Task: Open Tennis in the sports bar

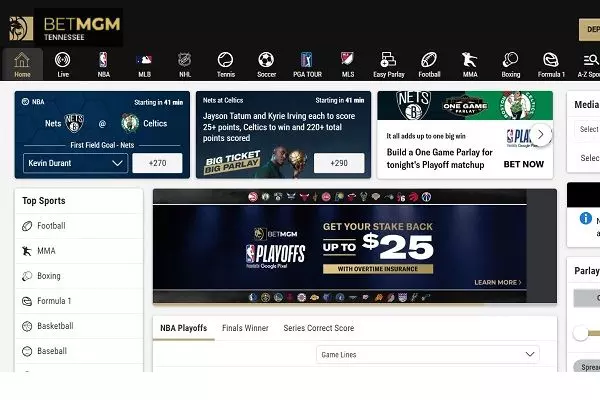Action: pos(226,65)
